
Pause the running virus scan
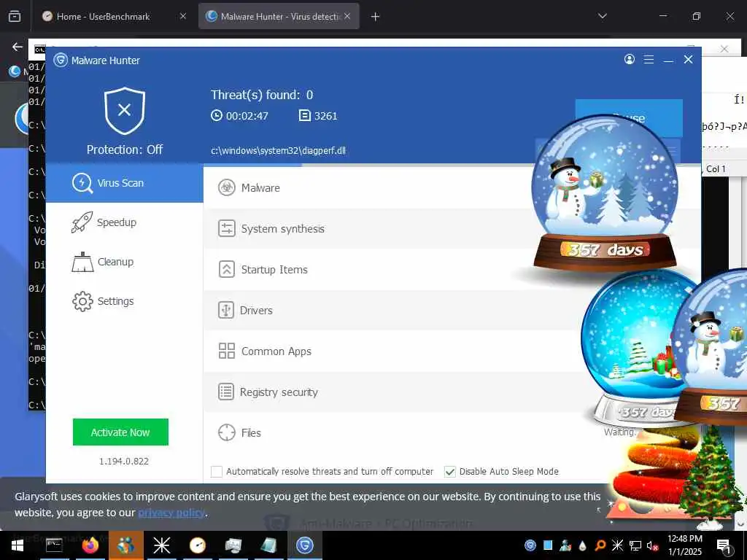pos(629,117)
